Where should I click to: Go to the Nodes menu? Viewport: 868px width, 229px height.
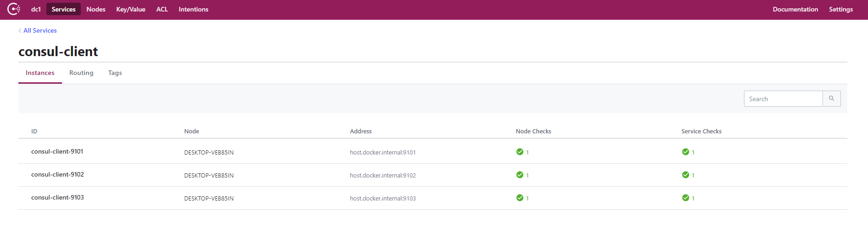click(96, 9)
